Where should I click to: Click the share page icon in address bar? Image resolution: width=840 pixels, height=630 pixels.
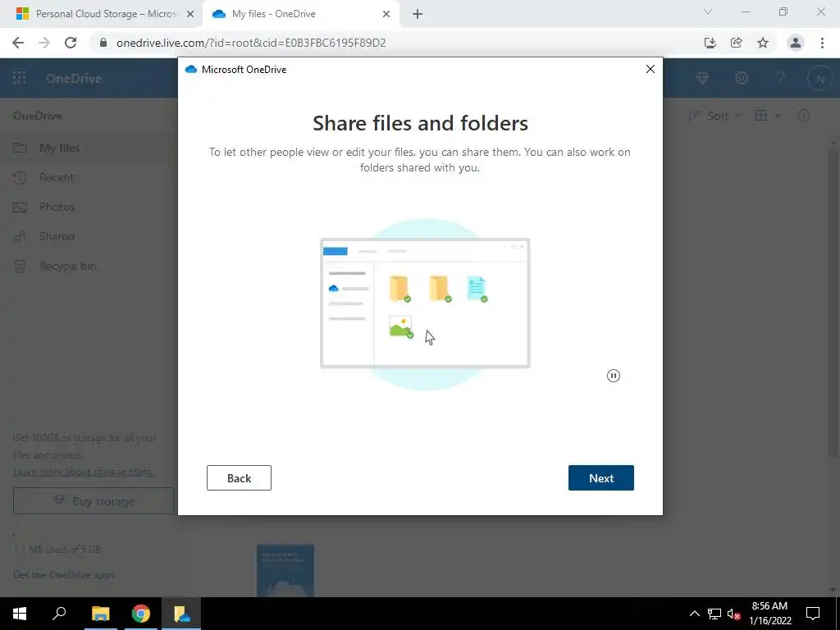[736, 43]
